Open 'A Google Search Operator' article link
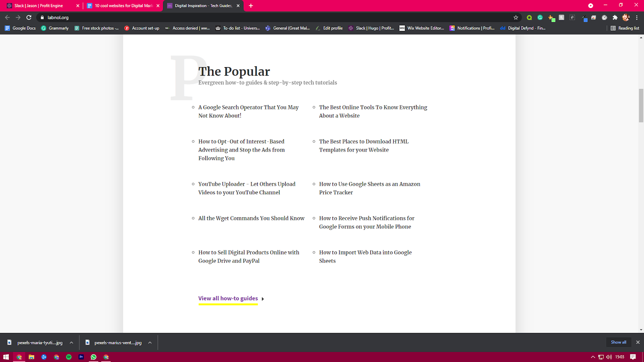 (x=248, y=111)
